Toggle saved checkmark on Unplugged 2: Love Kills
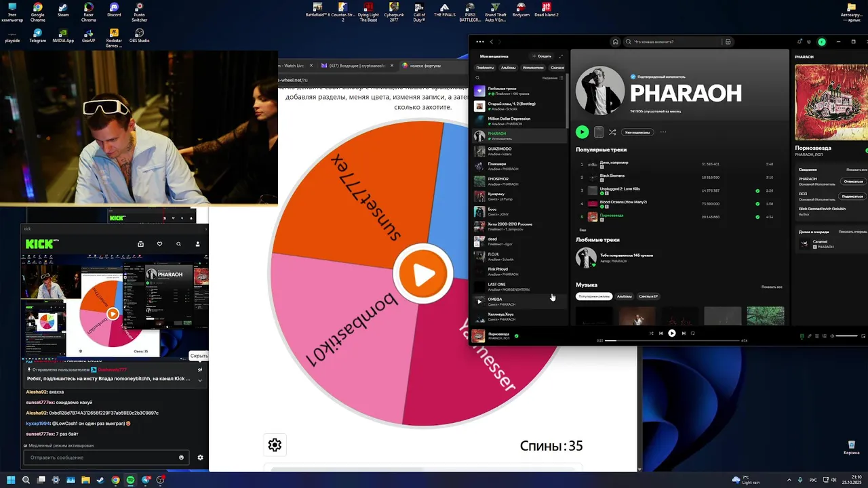 757,190
